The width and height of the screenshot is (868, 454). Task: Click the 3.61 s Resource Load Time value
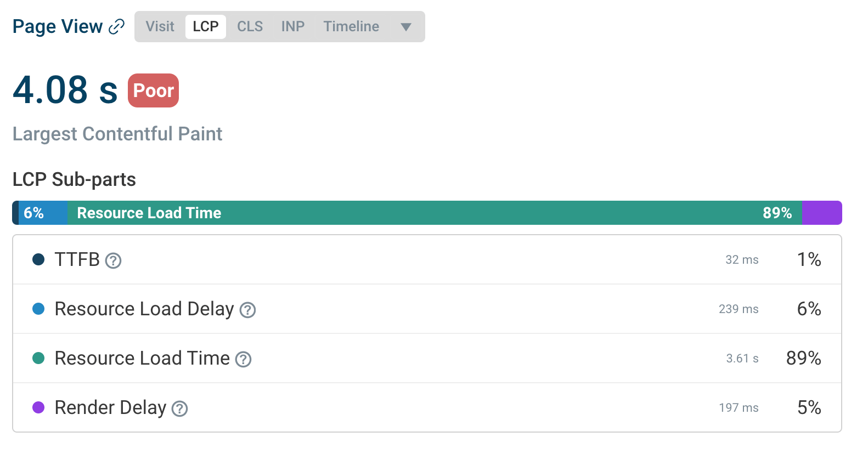point(742,359)
